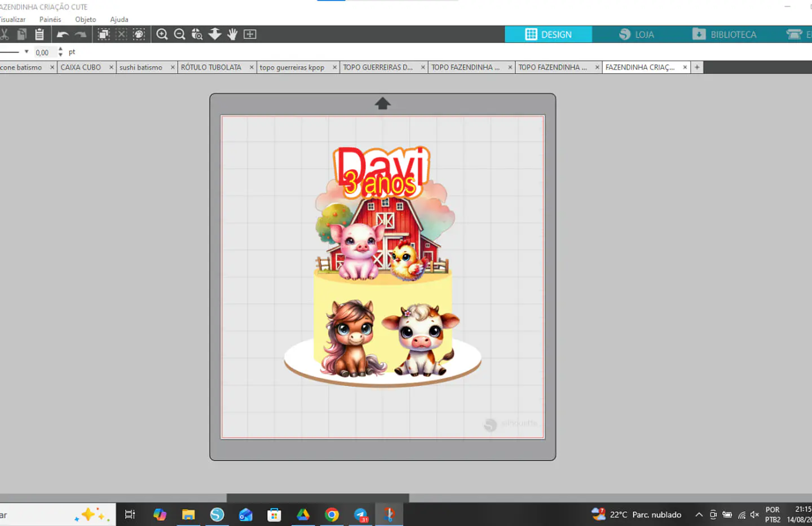Open the Visualizar menu

[12, 19]
